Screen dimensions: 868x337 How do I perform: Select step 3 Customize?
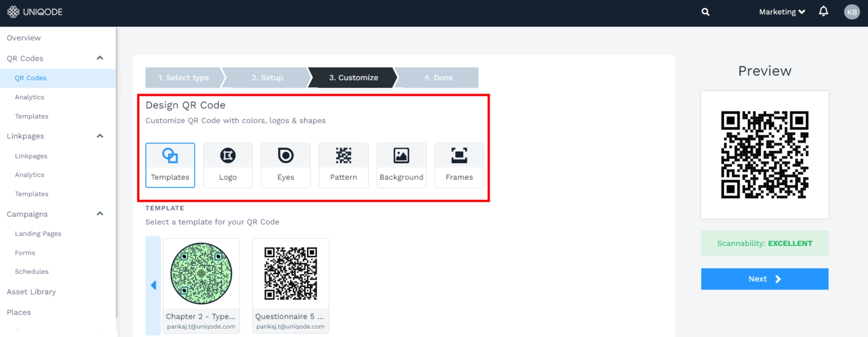[x=354, y=78]
